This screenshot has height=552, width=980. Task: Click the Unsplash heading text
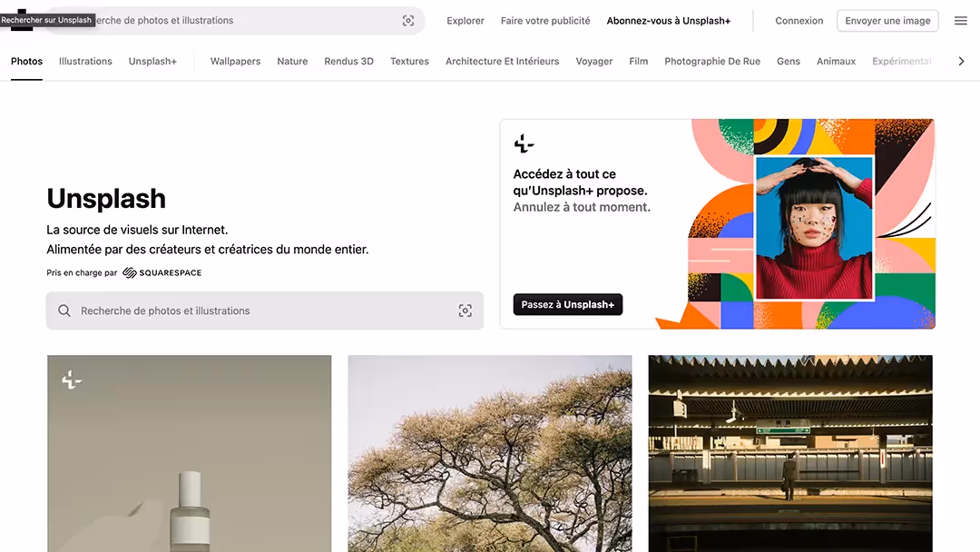(x=106, y=199)
